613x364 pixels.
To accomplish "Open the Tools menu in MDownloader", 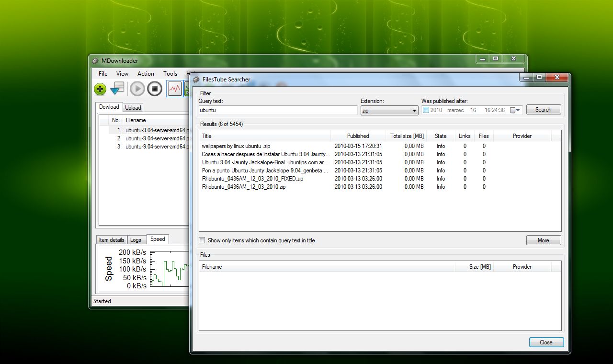I will [x=170, y=74].
